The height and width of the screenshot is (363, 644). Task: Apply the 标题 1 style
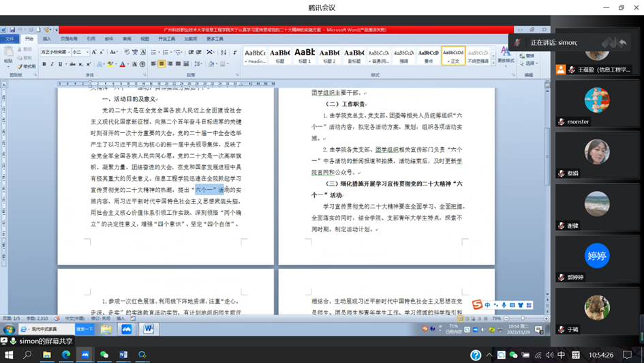pos(304,55)
